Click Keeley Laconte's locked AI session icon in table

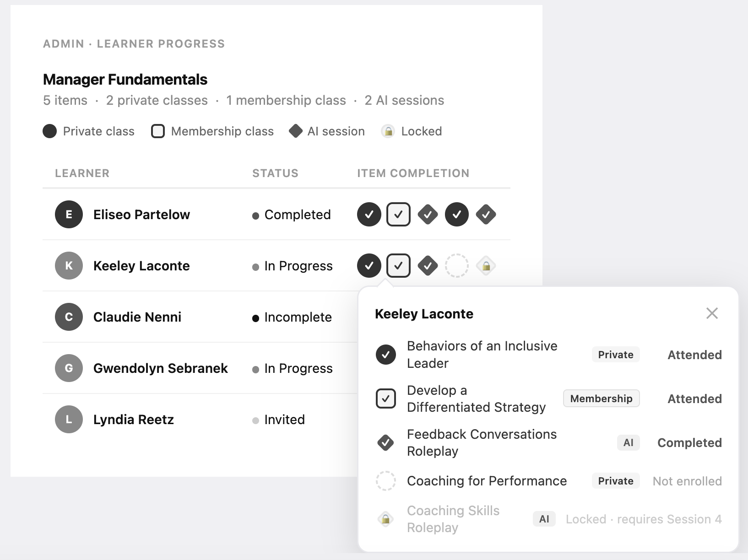[x=486, y=265]
